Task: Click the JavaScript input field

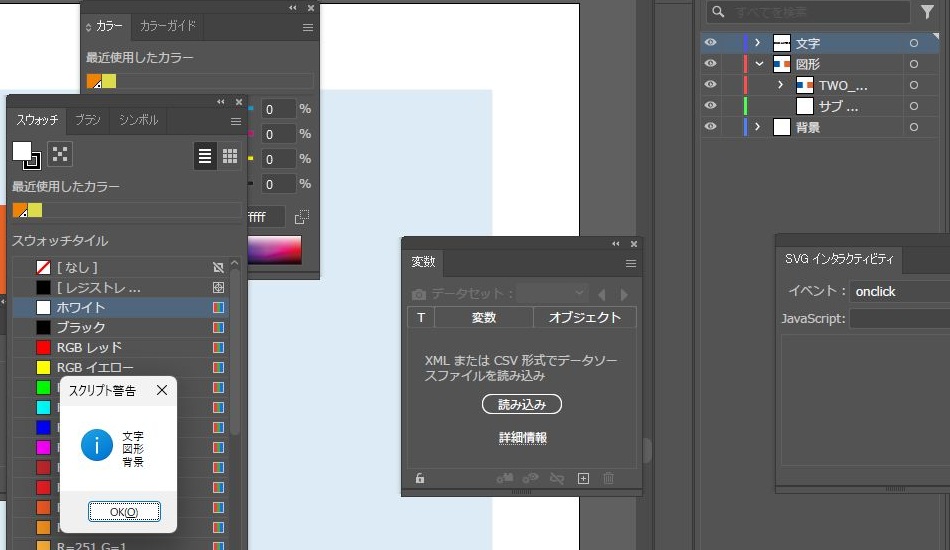Action: 900,318
